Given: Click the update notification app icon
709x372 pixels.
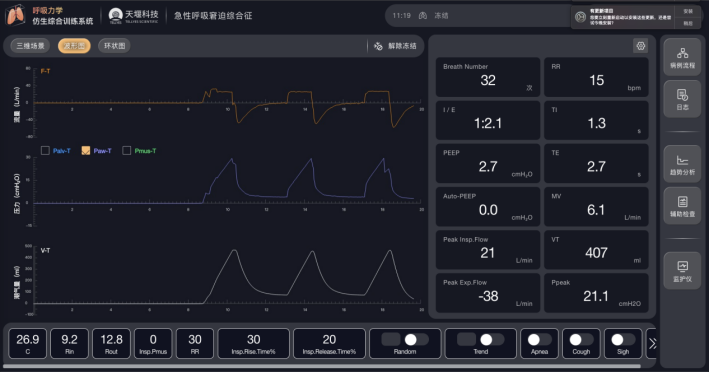Looking at the screenshot, I should [x=581, y=17].
